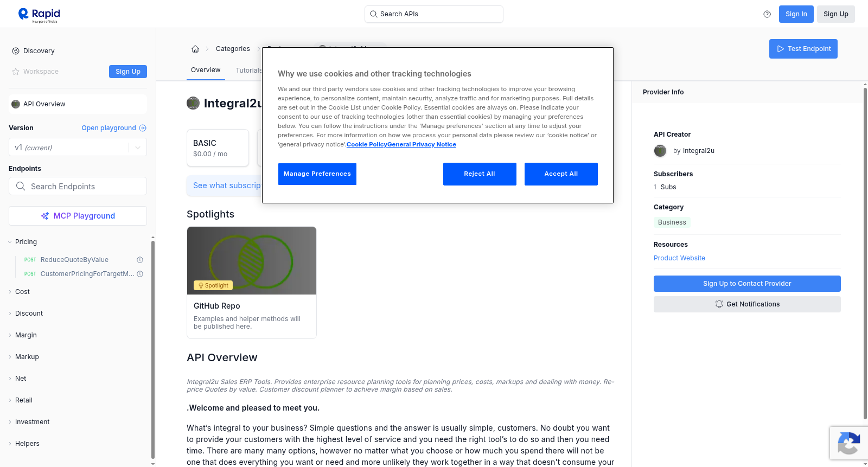Screen dimensions: 868x467
Task: Click the Test Endpoint play icon
Action: tap(781, 49)
